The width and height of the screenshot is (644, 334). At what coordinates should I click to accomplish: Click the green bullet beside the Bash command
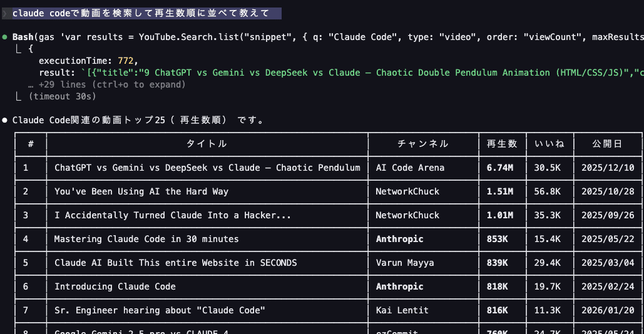click(x=5, y=37)
